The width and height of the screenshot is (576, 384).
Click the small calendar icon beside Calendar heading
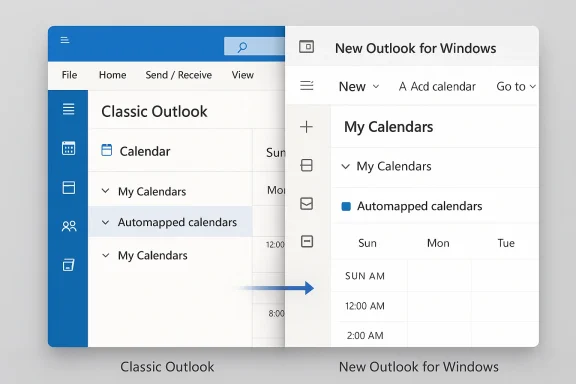pos(107,150)
